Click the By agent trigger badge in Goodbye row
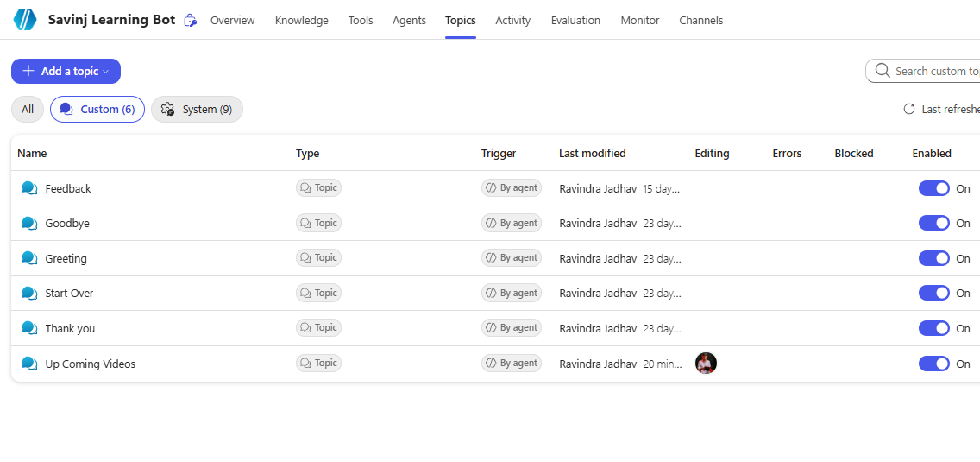The image size is (980, 462). (x=512, y=223)
